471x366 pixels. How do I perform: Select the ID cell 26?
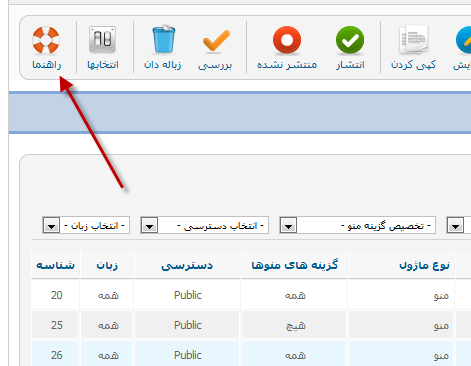coord(56,355)
